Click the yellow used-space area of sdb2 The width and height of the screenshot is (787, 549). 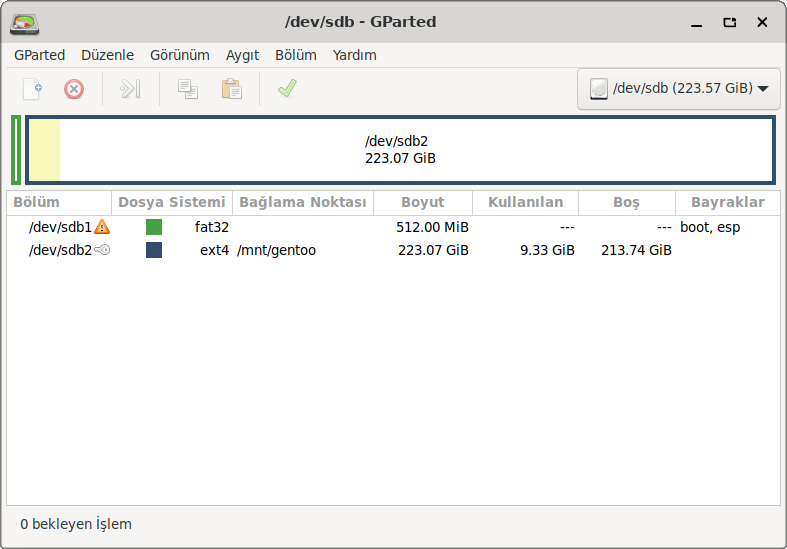click(x=45, y=150)
